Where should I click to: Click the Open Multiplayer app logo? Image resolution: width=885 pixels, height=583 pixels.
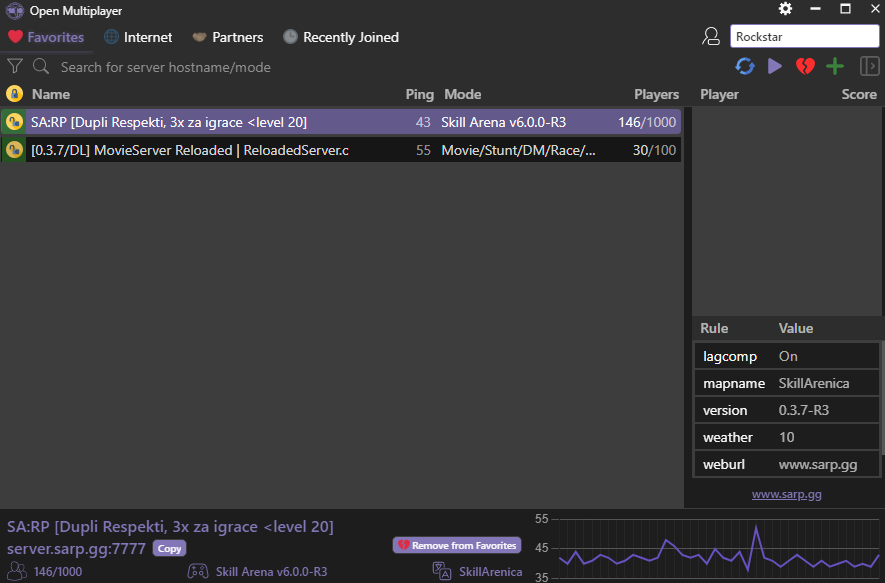click(x=15, y=10)
